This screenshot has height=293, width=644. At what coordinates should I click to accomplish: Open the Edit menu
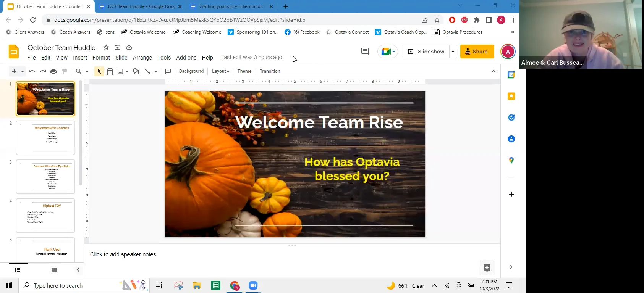46,58
